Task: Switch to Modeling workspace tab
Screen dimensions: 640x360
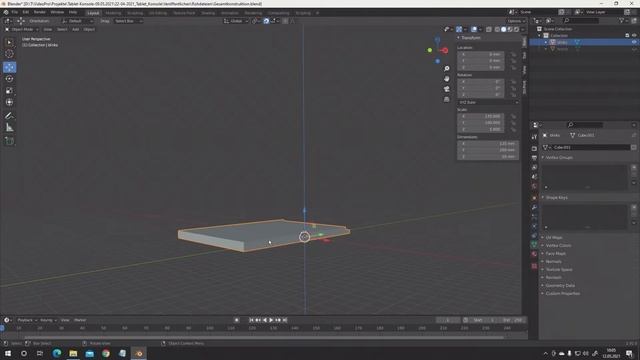Action: point(113,13)
